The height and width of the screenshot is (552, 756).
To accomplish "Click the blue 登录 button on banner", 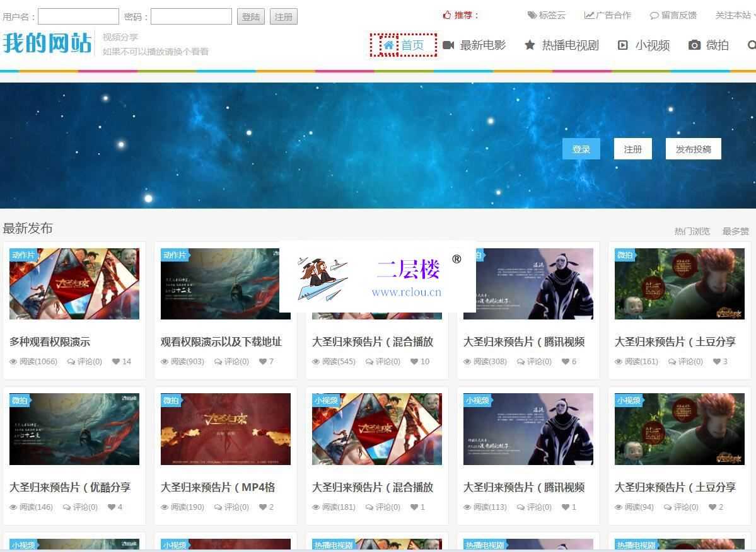I will point(581,149).
